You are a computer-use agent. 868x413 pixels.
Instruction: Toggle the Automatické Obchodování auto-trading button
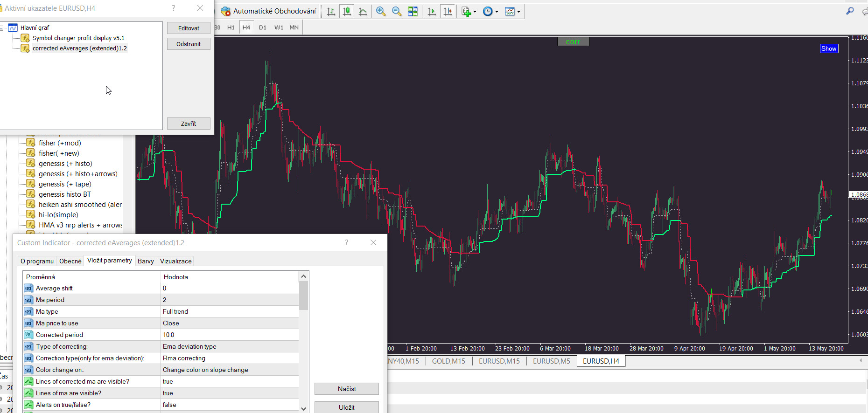tap(268, 11)
